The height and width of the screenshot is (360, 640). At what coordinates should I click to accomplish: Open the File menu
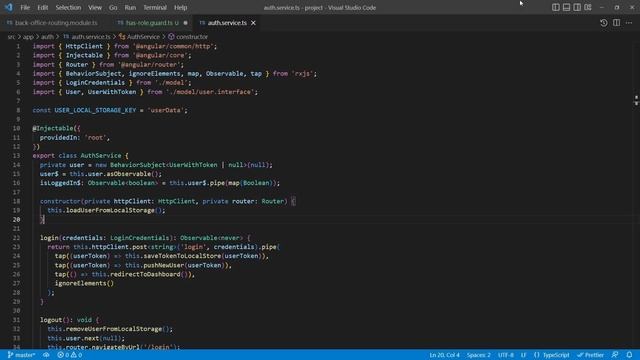click(25, 7)
